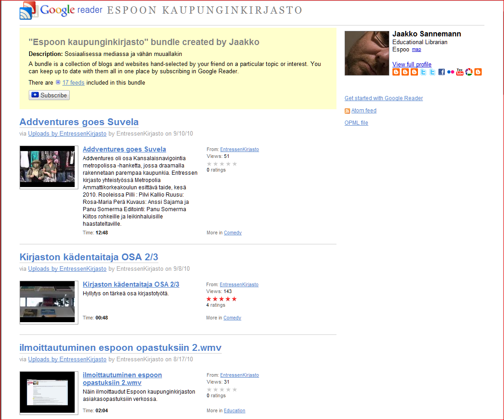Open the Blogger icon after the Picasa icon
504x420 pixels.
478,72
